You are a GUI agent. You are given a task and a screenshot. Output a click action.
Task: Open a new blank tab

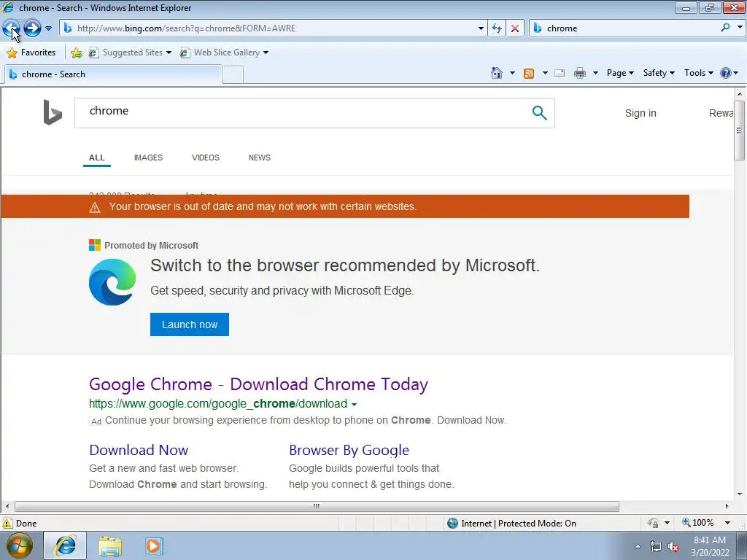tap(233, 75)
